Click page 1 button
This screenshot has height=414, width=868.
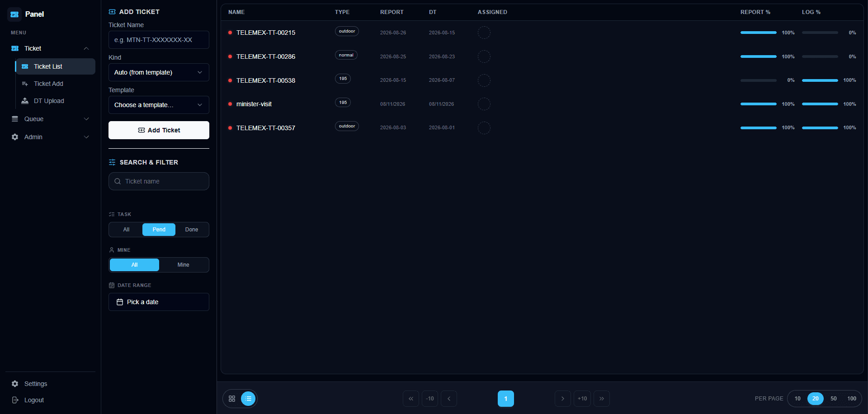pyautogui.click(x=506, y=399)
